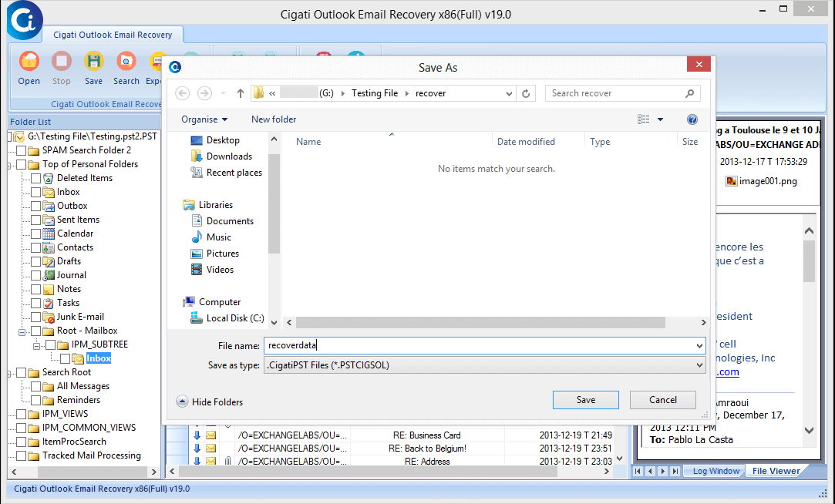835x504 pixels.
Task: Click the file list horizontal scrollbar
Action: 480,323
